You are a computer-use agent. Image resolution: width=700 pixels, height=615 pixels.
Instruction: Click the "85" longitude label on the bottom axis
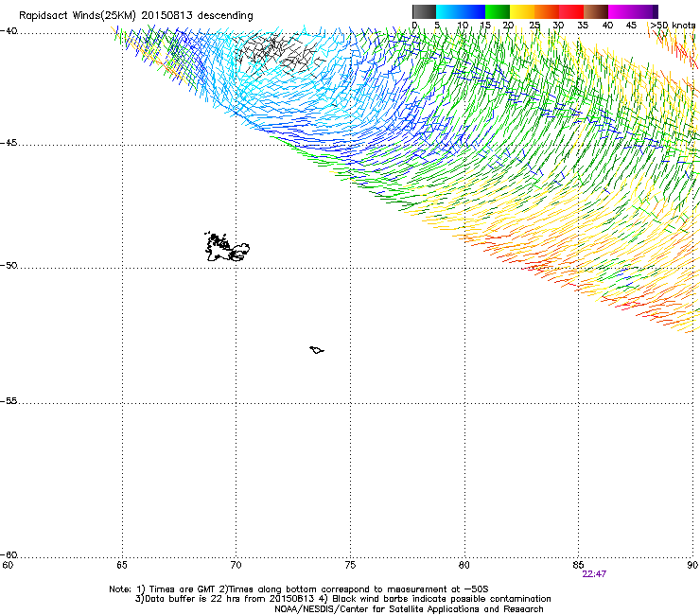click(x=578, y=566)
